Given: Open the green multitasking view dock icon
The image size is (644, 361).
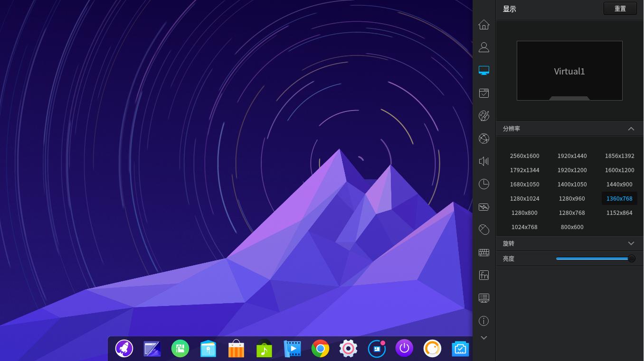Looking at the screenshot, I should tap(180, 349).
